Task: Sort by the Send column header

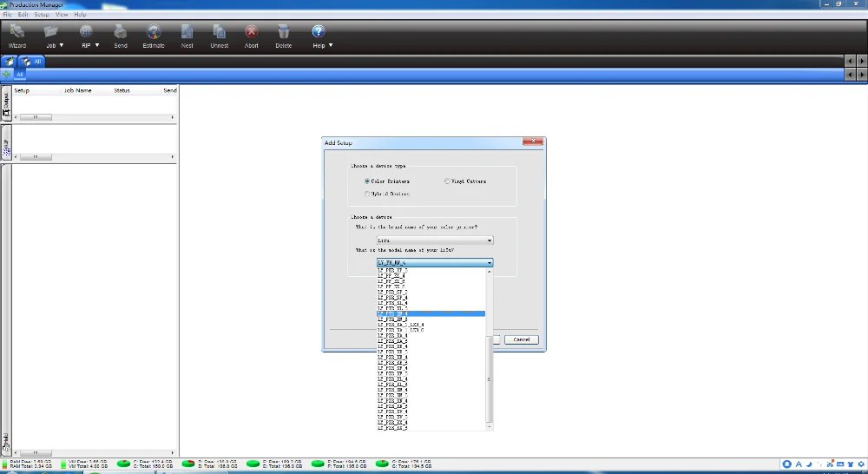Action: [169, 90]
